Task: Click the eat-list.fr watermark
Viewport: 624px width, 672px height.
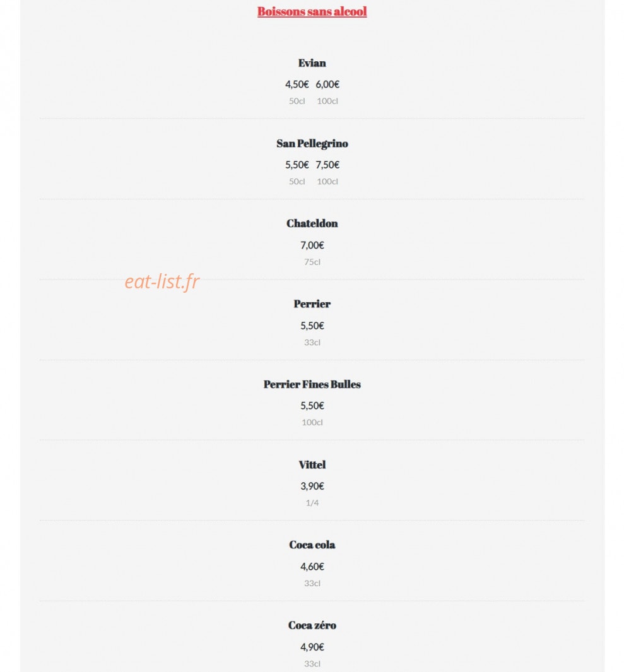Action: coord(162,281)
